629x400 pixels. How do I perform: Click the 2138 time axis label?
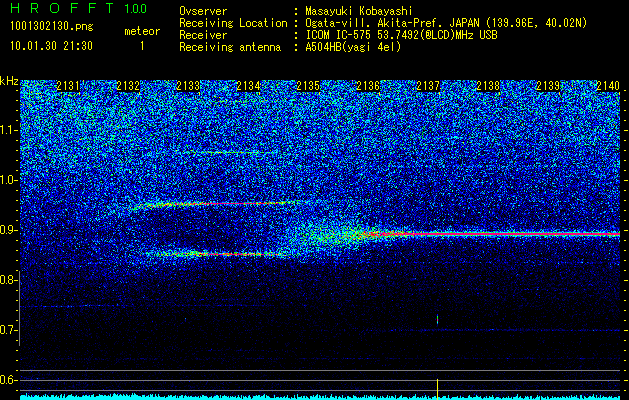click(488, 85)
